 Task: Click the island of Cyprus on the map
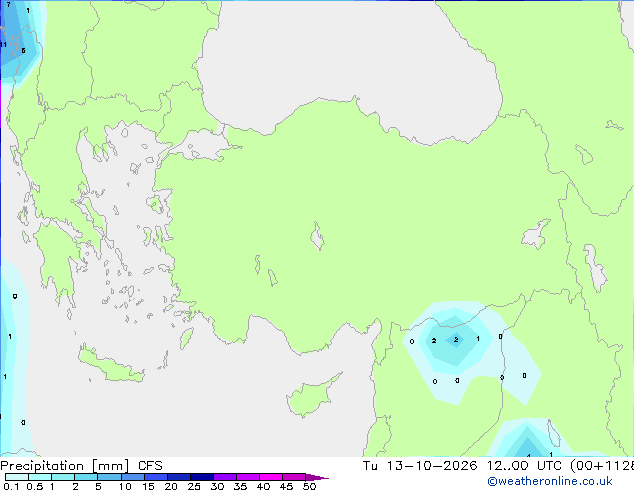click(311, 397)
